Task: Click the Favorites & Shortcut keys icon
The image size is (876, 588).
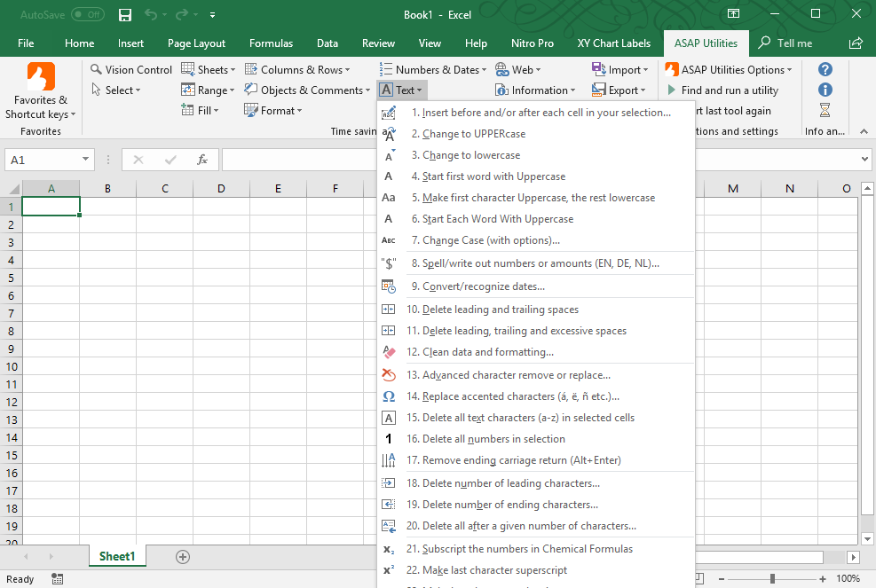Action: [41, 77]
